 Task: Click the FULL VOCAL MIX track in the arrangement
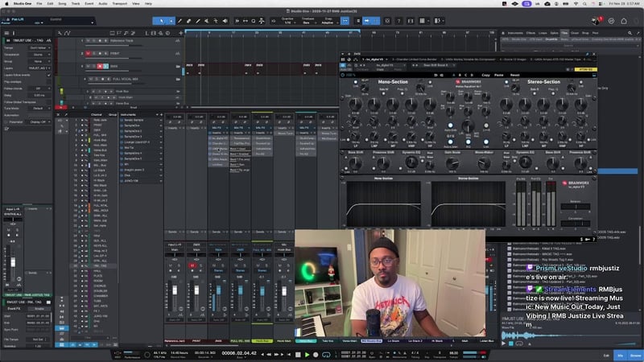(127, 78)
